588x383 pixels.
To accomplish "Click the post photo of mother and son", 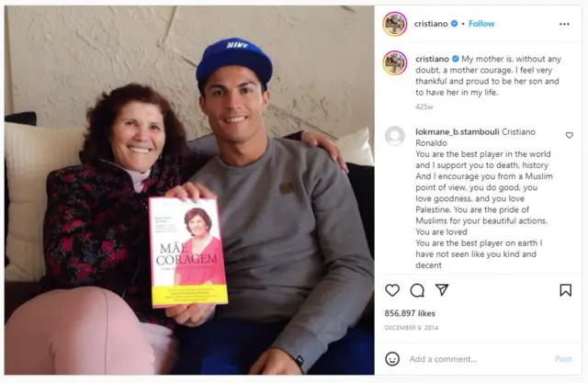I will tap(189, 190).
